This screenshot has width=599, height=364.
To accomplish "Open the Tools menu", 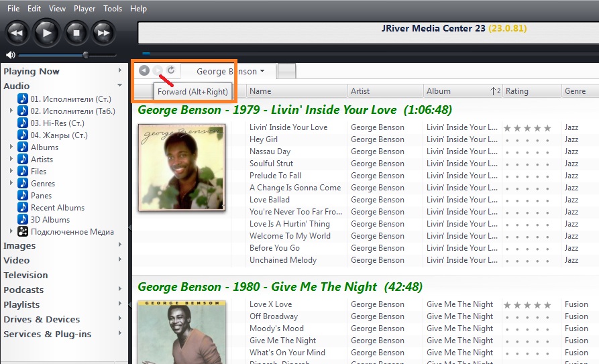I will 113,9.
